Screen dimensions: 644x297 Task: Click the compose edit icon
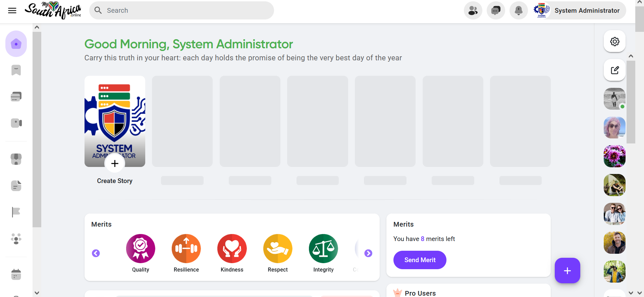(x=614, y=70)
